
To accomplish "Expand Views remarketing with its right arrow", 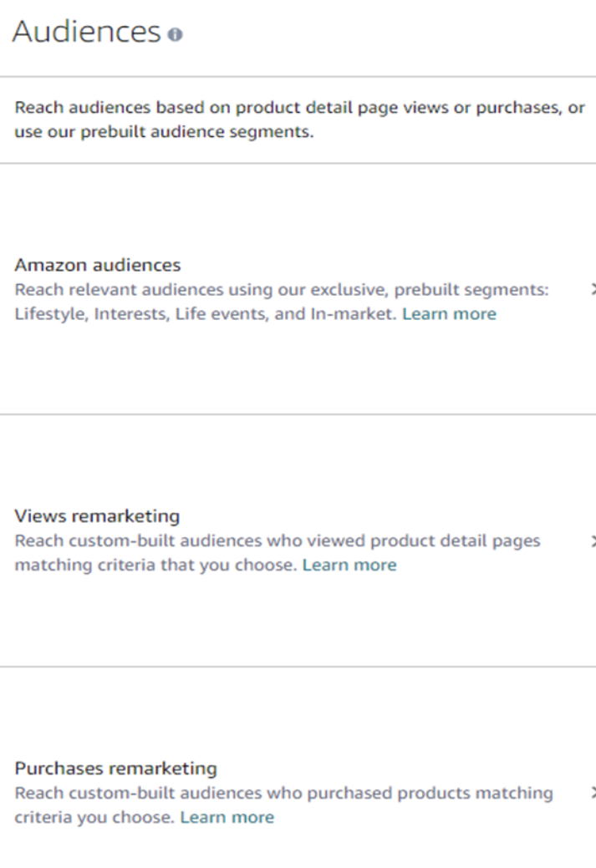I will [x=593, y=541].
